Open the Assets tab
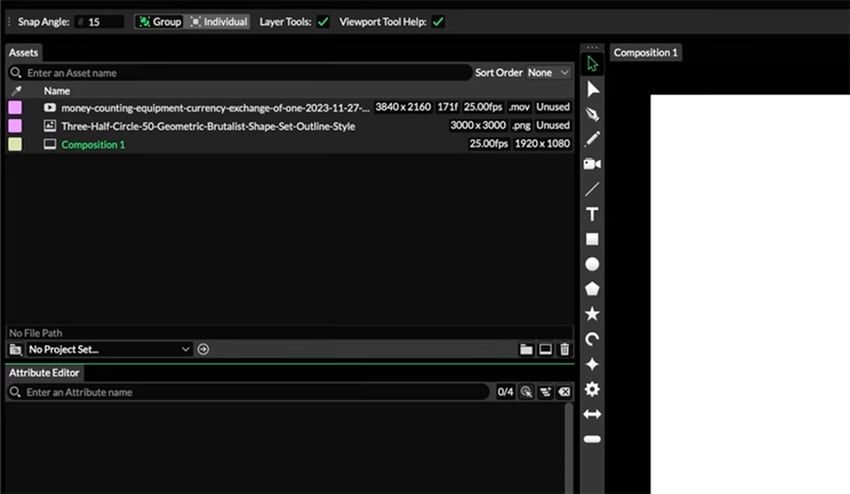Screen dimensions: 850x494 pos(23,53)
